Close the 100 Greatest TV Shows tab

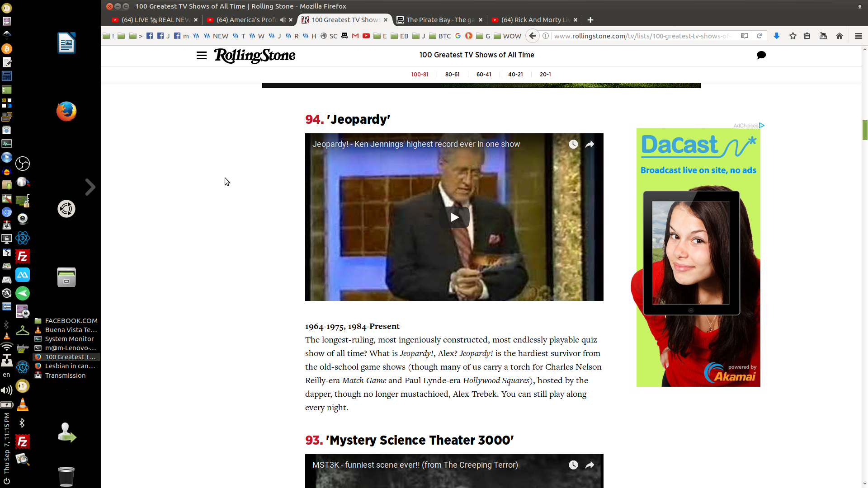[386, 20]
